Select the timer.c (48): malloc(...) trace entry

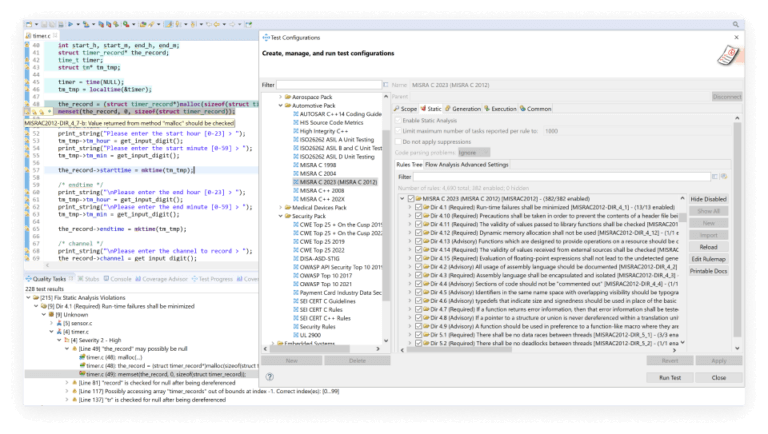point(111,357)
